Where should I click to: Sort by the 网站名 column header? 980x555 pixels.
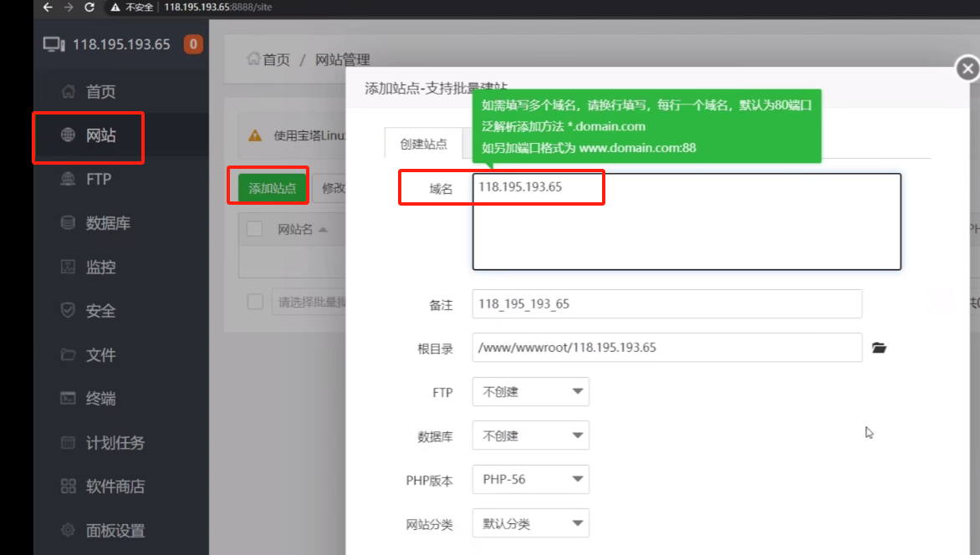pos(295,229)
